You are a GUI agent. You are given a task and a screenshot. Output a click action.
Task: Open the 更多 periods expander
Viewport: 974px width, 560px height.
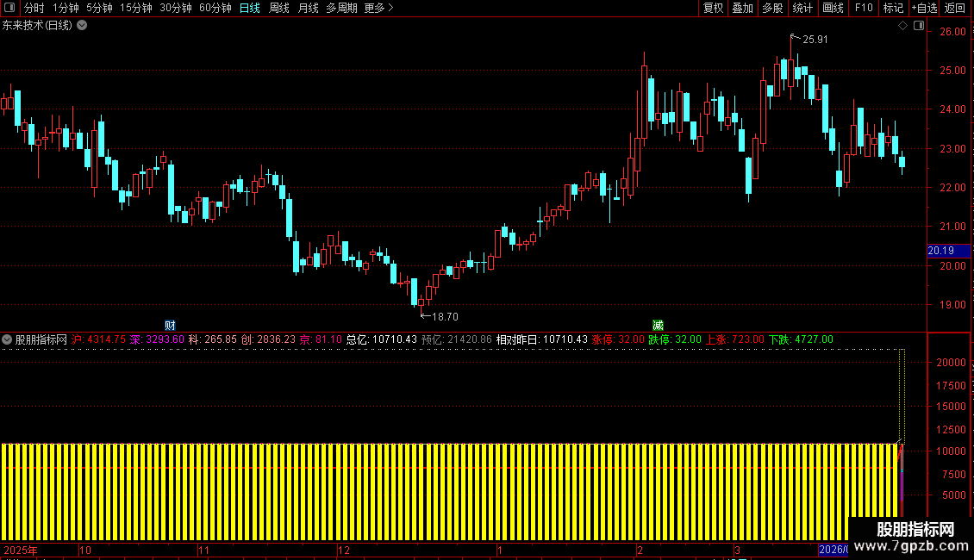(379, 8)
